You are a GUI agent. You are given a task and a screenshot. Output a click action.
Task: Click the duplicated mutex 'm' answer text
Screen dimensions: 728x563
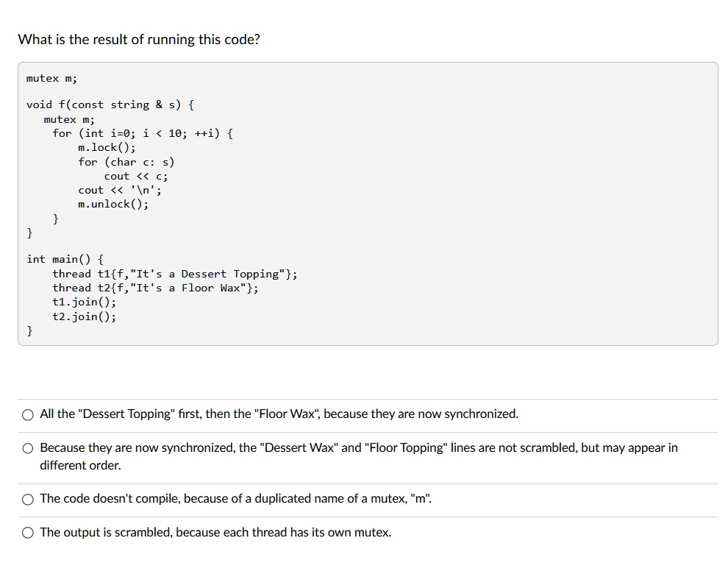235,498
